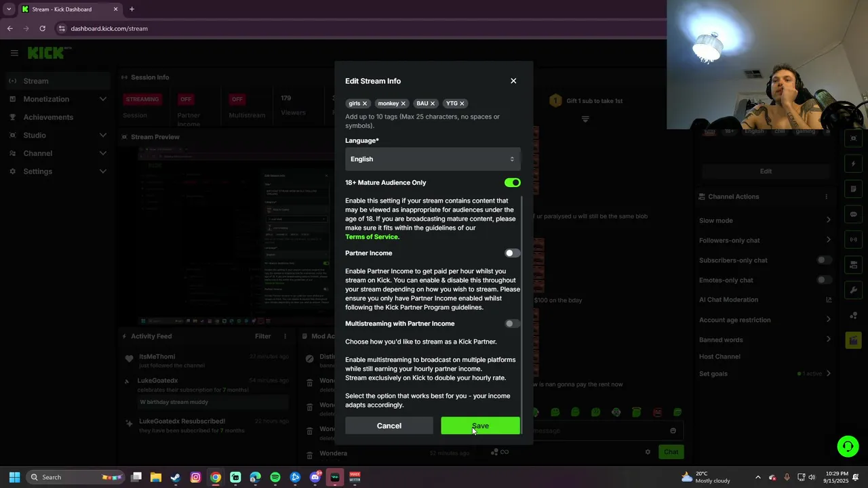Toggle Emotes-only chat switch
Screen dimensions: 868x488
pos(824,280)
